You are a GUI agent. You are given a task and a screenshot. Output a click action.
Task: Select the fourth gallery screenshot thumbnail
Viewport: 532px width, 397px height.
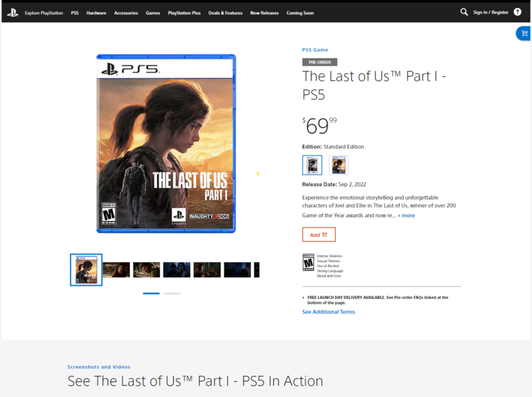pyautogui.click(x=177, y=270)
